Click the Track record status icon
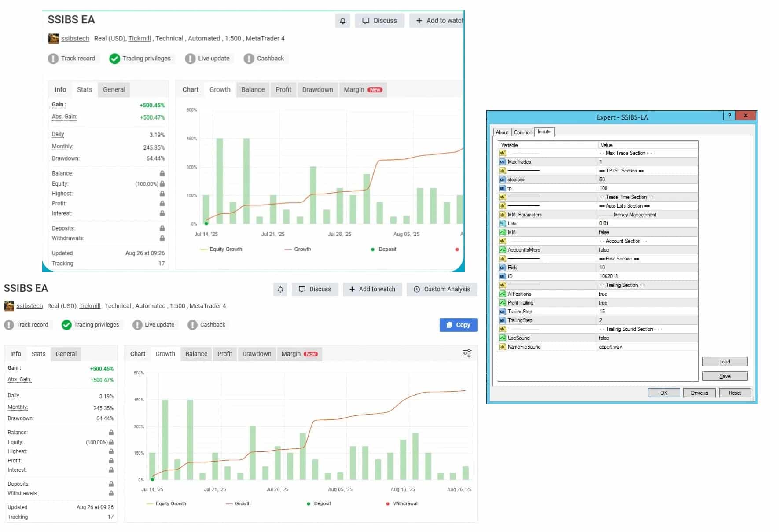Image resolution: width=779 pixels, height=532 pixels. (9, 325)
